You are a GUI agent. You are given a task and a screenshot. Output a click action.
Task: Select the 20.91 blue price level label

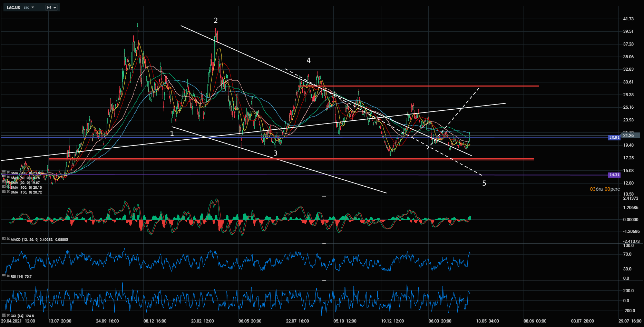[x=614, y=137]
